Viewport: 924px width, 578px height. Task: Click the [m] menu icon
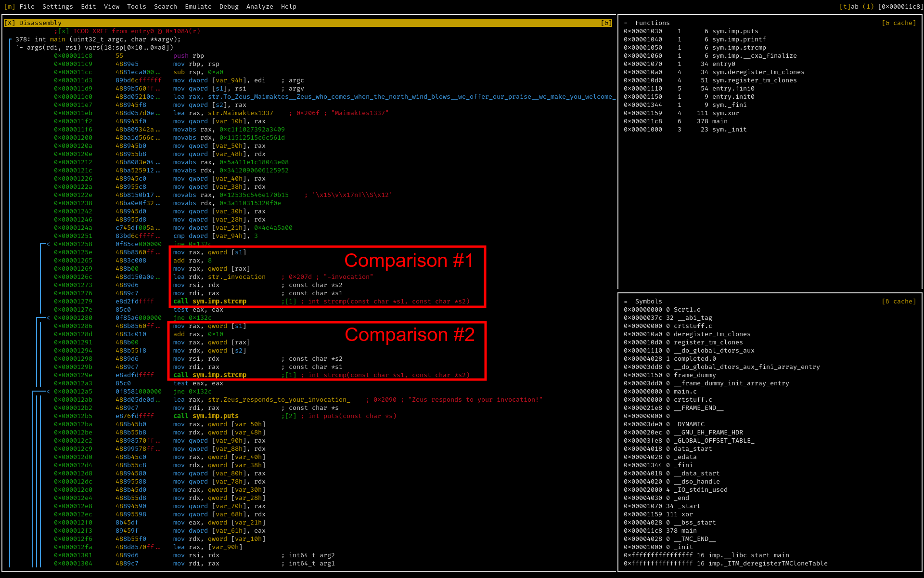click(x=9, y=7)
